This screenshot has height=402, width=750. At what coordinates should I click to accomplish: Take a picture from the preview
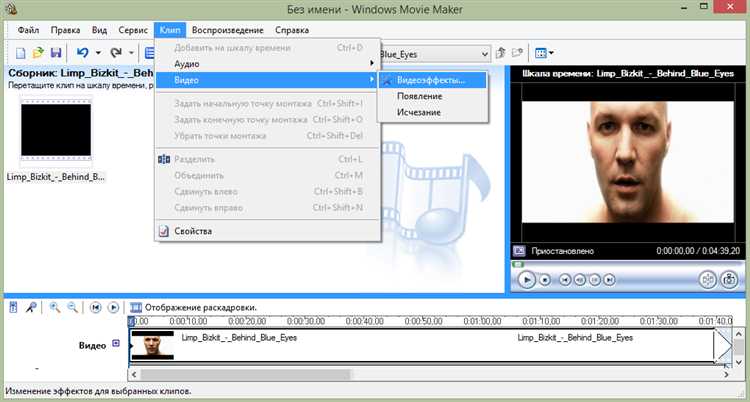[x=729, y=279]
